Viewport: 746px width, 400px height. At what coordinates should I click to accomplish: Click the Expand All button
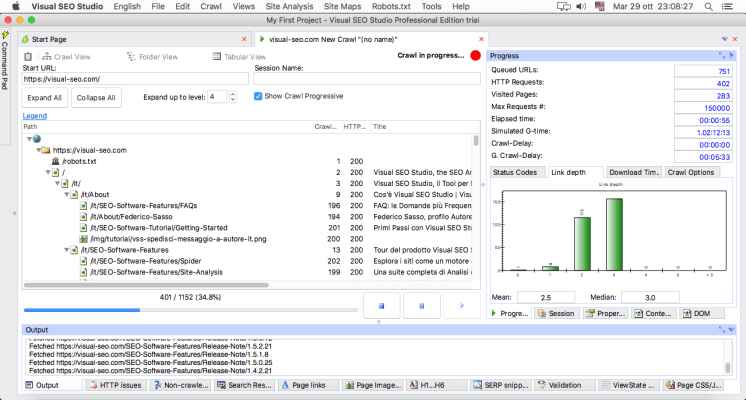click(43, 98)
